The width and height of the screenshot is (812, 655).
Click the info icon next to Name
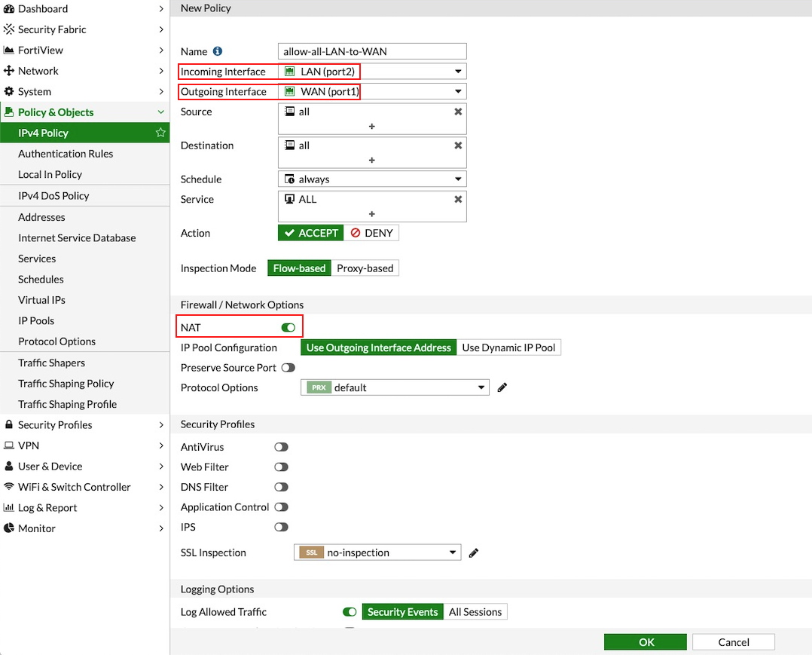tap(218, 51)
